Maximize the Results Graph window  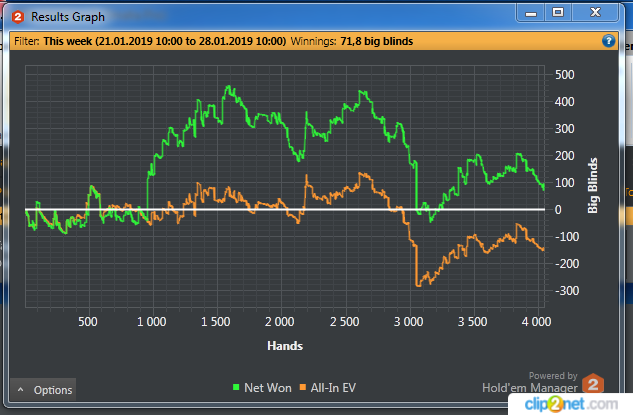pyautogui.click(x=558, y=13)
